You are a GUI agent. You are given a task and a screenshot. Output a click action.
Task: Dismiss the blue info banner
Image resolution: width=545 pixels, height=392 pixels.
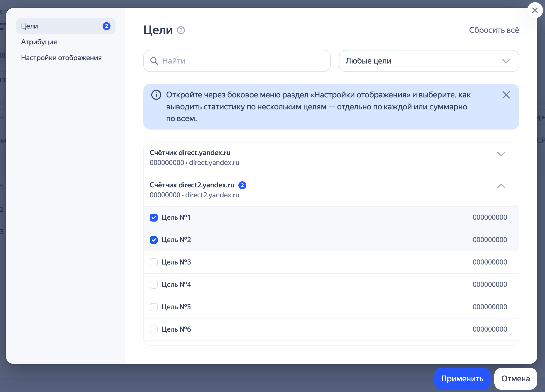pyautogui.click(x=506, y=95)
